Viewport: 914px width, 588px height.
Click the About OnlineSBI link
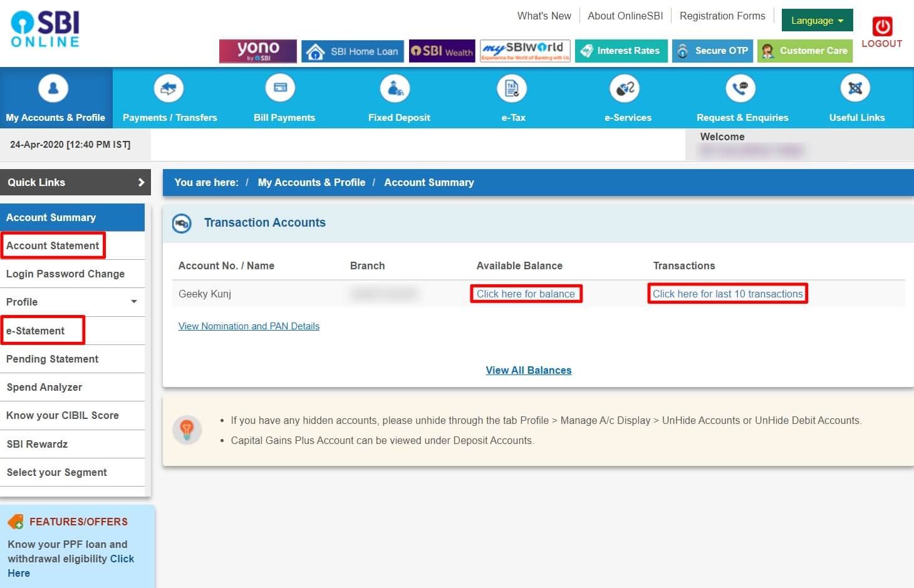tap(625, 16)
